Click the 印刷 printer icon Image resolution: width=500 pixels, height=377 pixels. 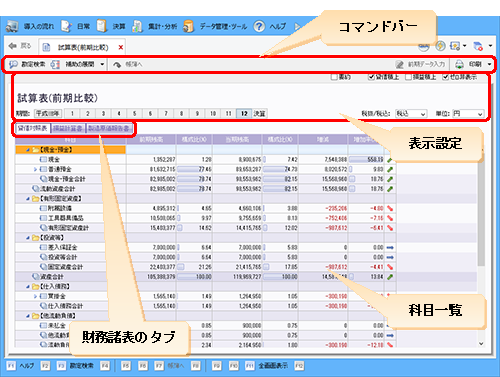459,64
